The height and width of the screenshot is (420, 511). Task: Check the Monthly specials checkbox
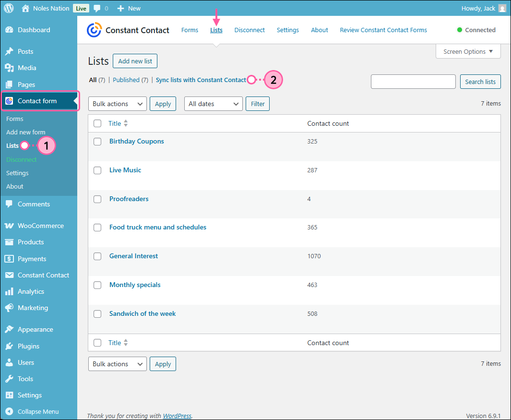pyautogui.click(x=97, y=285)
